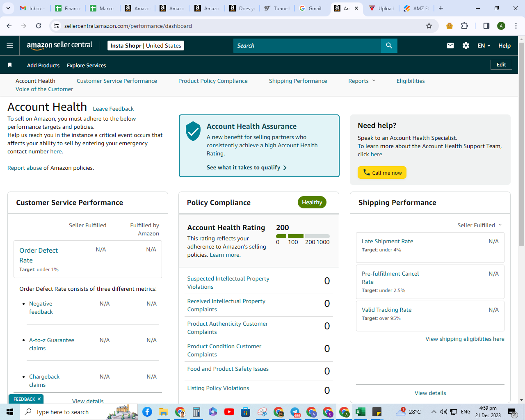
Task: Click Leave Feedback link
Action: tap(113, 109)
